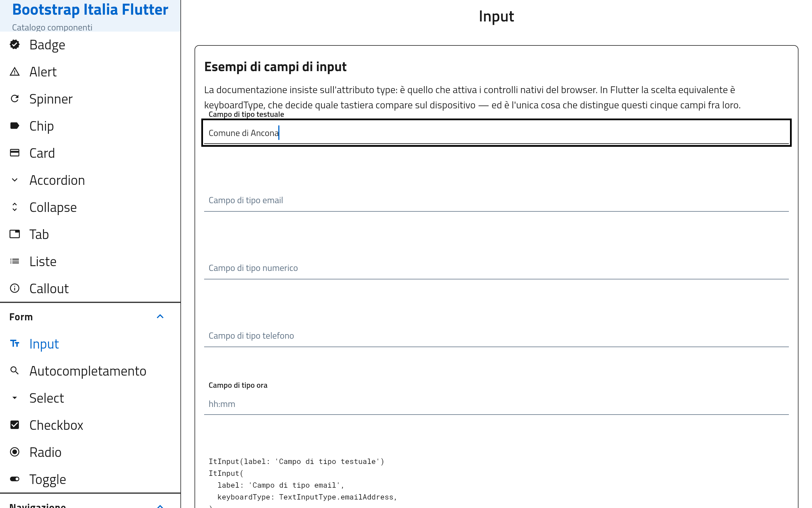
Task: Click the Card credit-card icon
Action: coord(14,153)
